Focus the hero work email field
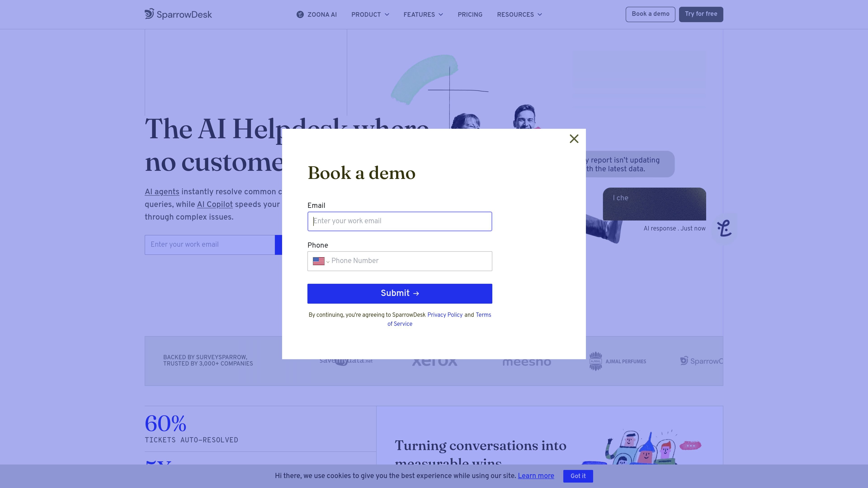This screenshot has width=868, height=488. (x=210, y=245)
